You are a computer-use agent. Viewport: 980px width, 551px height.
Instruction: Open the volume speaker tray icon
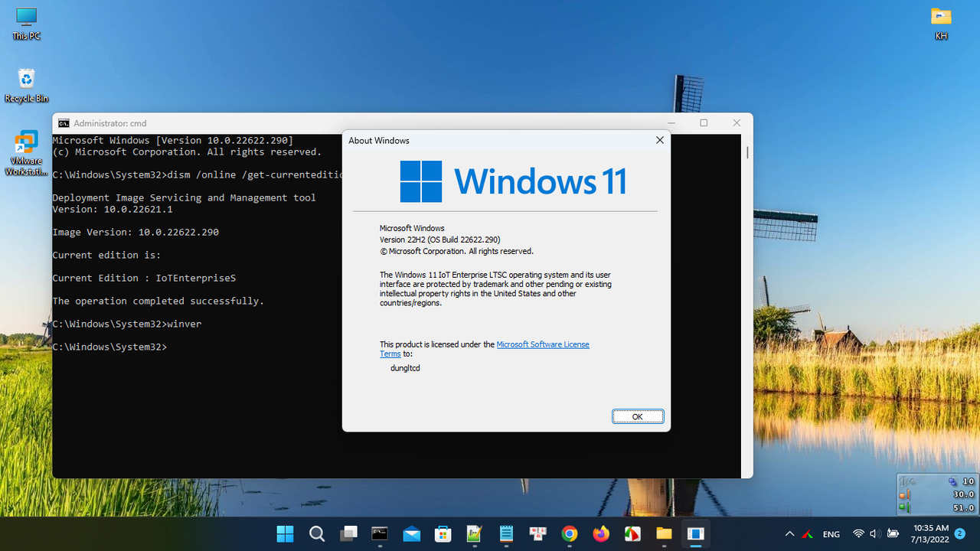point(874,534)
